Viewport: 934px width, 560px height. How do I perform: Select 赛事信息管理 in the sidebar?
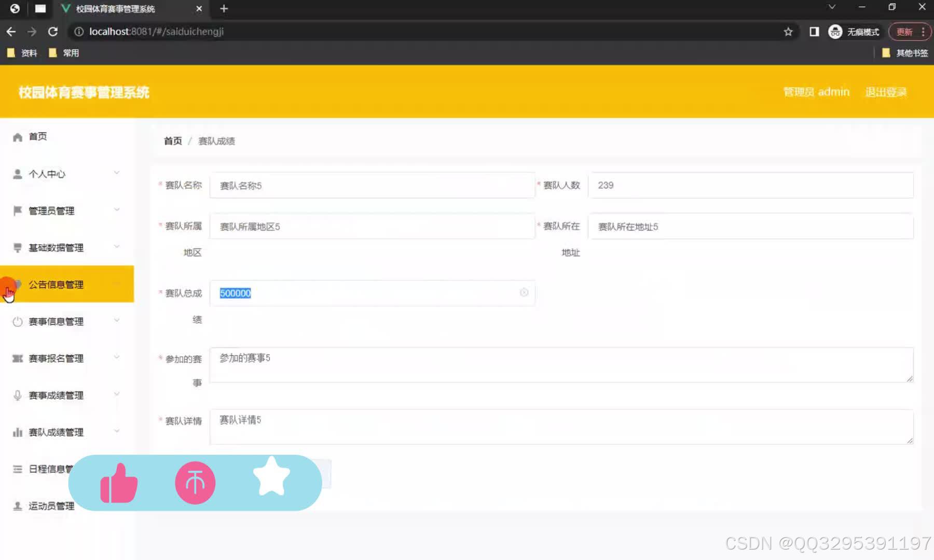tap(67, 321)
